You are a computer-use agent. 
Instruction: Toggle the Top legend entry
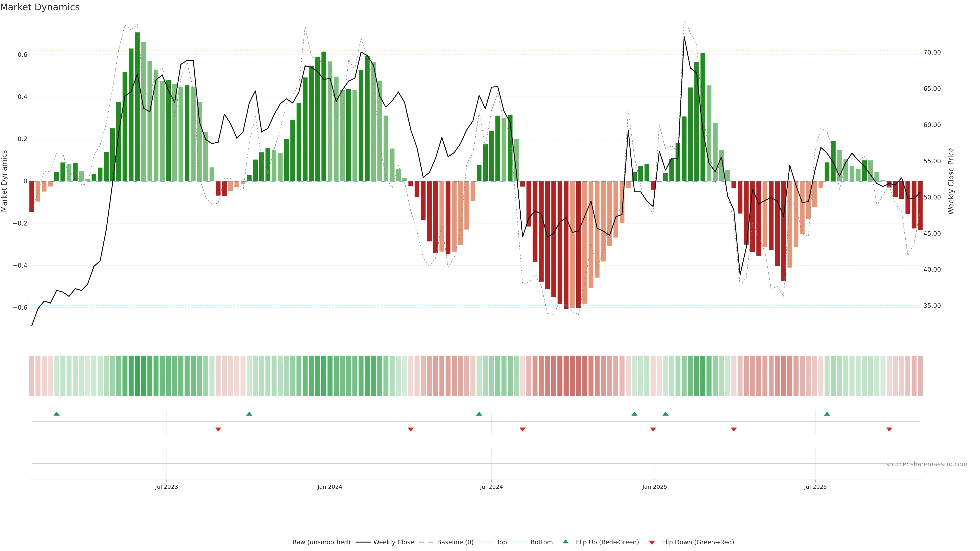(501, 542)
